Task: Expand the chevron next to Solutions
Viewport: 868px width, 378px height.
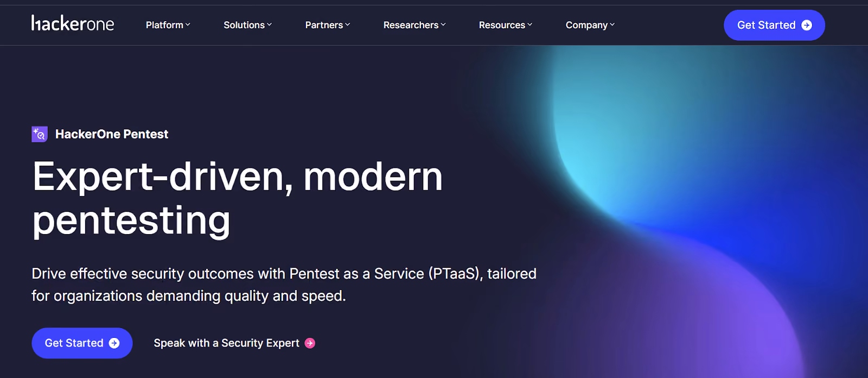Action: 269,25
